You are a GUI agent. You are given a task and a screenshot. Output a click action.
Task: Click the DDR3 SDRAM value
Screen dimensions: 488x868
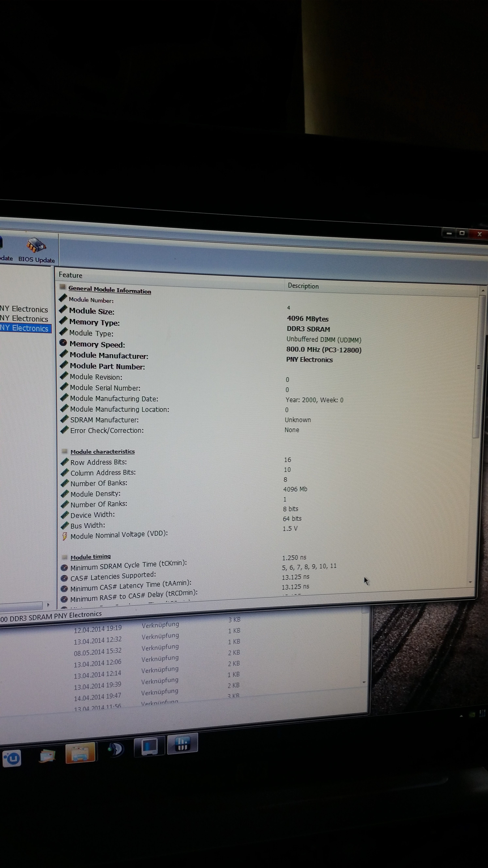308,329
